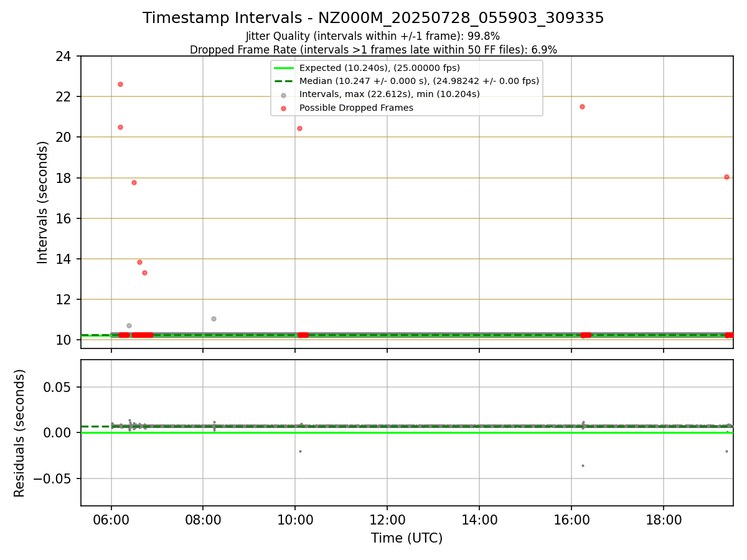This screenshot has width=747, height=560.
Task: Click the 10:00 x-axis tick label
Action: (295, 520)
